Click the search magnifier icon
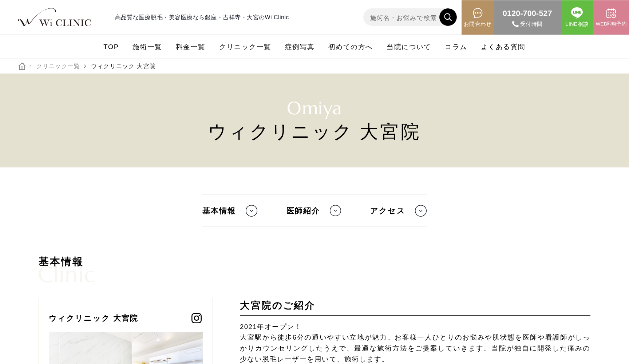Screen dimensions: 629x364 pyautogui.click(x=448, y=17)
